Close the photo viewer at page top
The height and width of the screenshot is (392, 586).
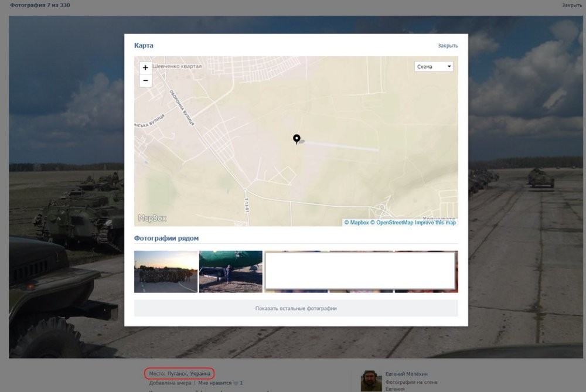click(571, 5)
